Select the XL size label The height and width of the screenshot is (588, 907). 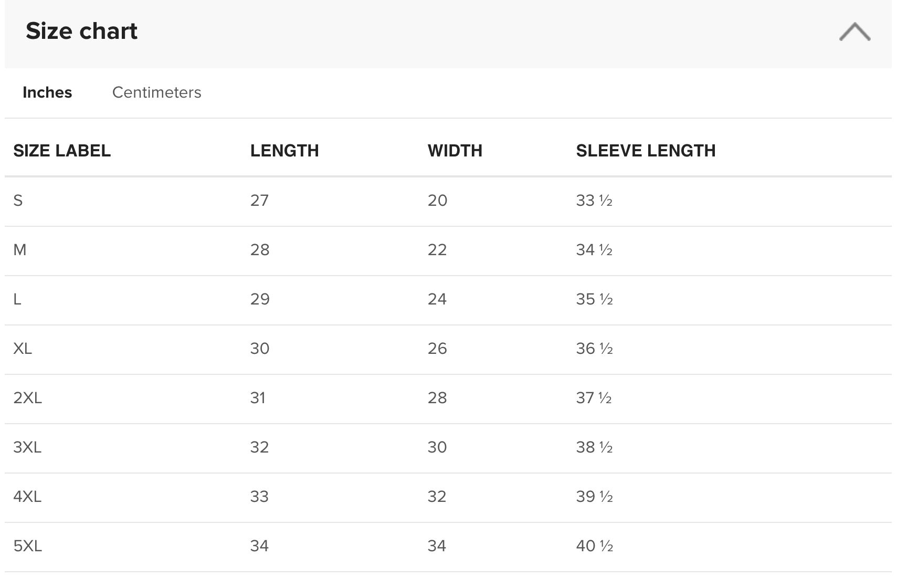click(x=23, y=349)
